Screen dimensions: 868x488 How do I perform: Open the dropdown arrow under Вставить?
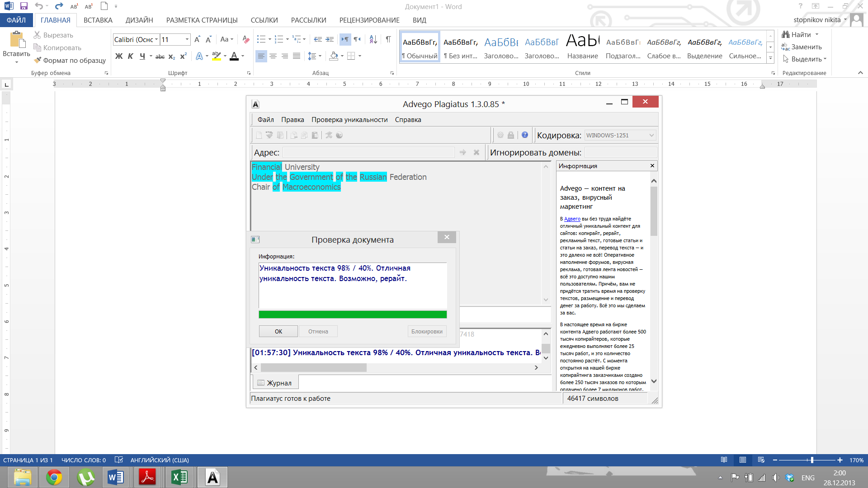click(x=17, y=62)
